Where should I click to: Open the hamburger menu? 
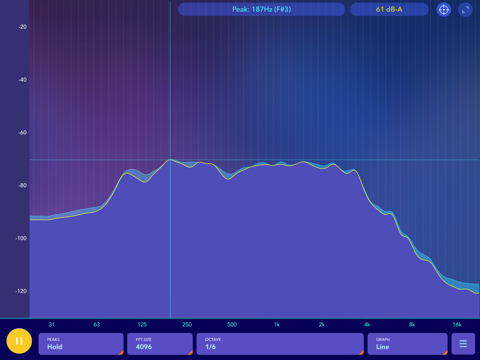pyautogui.click(x=463, y=344)
